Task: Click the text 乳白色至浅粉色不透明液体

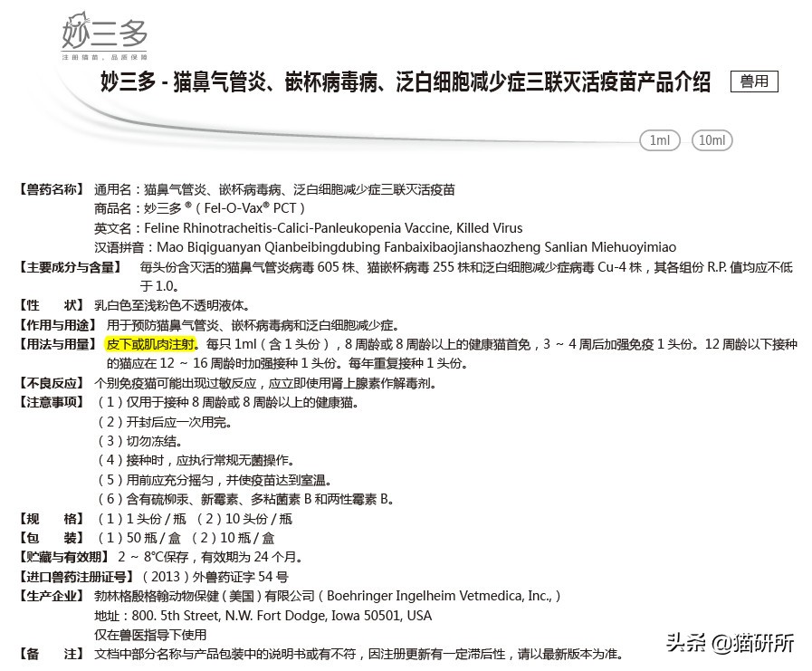Action: point(171,306)
